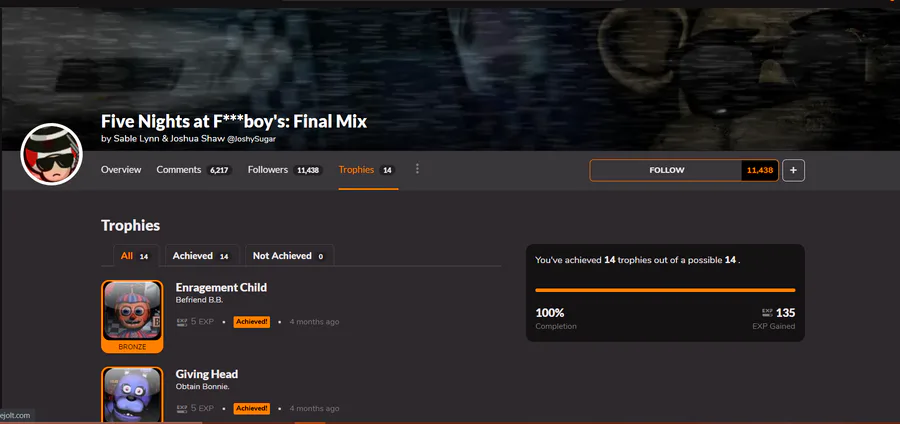Show only Achieved trophies

click(x=202, y=256)
